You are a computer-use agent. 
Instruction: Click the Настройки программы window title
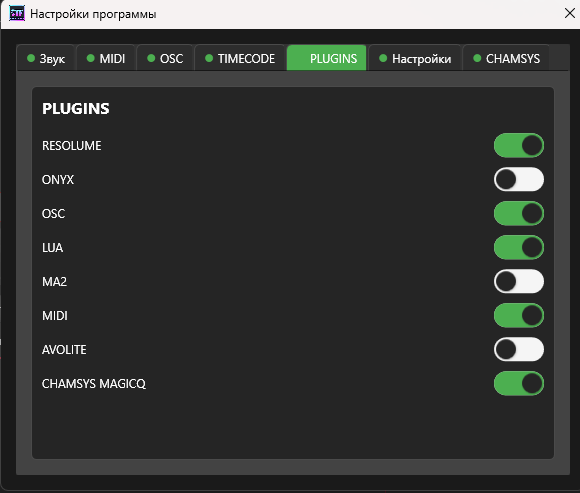(93, 14)
